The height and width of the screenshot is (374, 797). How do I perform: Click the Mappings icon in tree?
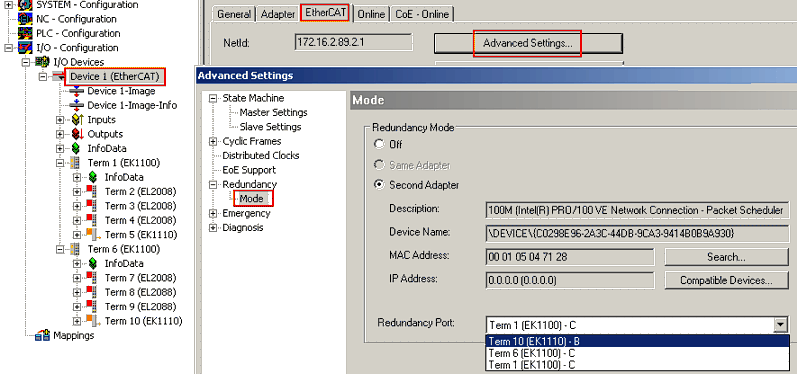pos(42,335)
